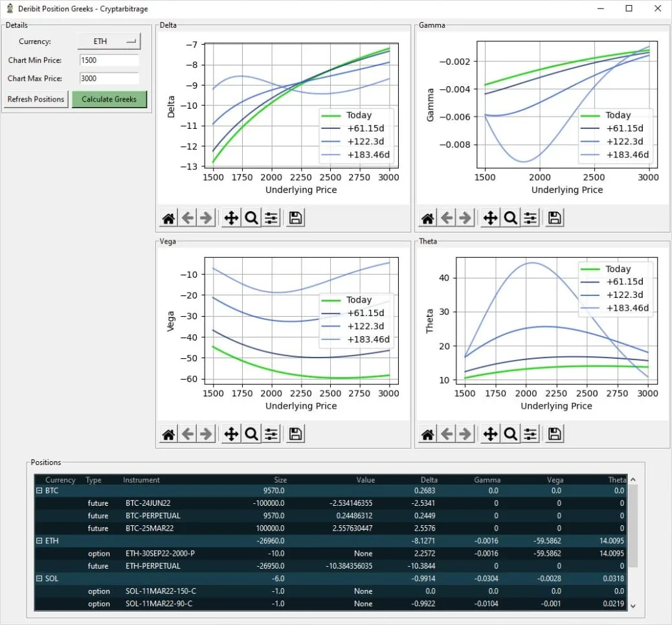
Task: Select the BTC-PERPETUAL future row
Action: point(330,516)
